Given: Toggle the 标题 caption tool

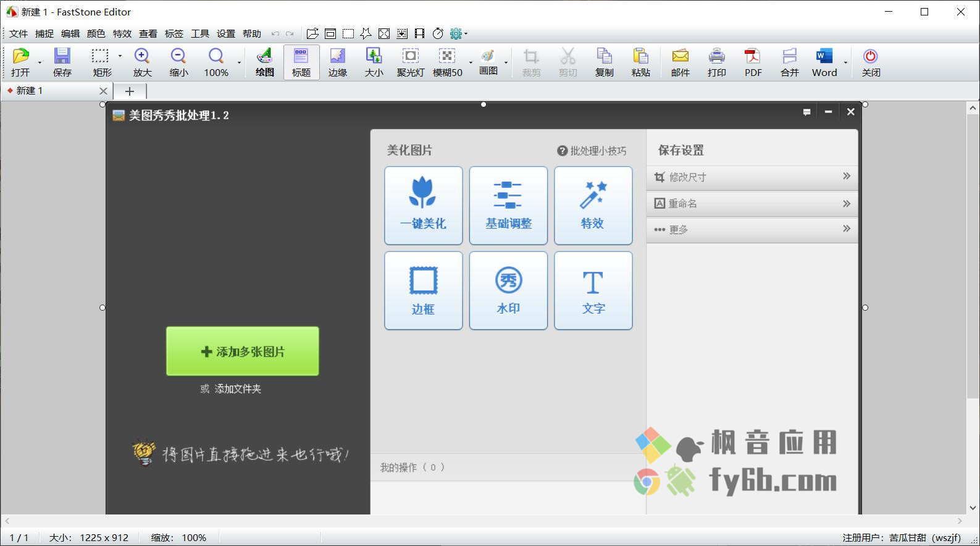Looking at the screenshot, I should (301, 62).
